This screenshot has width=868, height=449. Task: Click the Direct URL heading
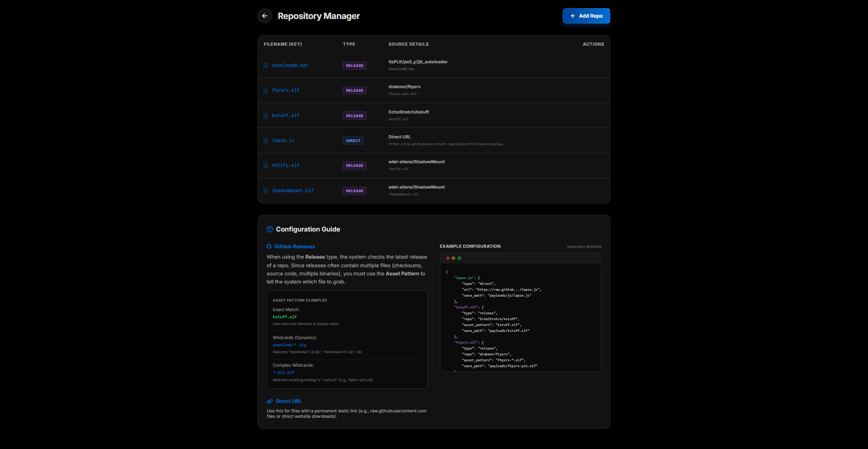coord(289,402)
